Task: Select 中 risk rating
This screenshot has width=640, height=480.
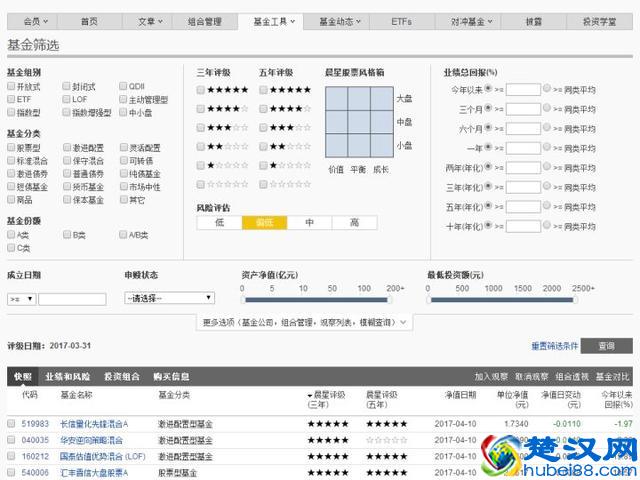Action: point(309,222)
